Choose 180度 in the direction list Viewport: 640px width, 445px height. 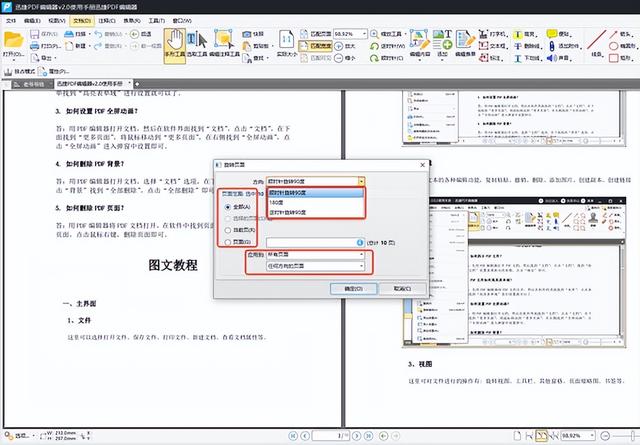coord(316,202)
